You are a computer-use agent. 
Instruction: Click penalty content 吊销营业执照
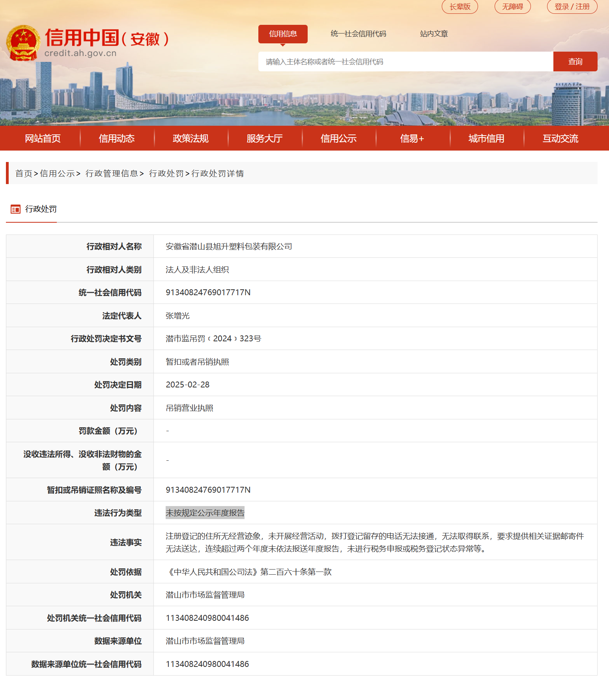tap(189, 408)
